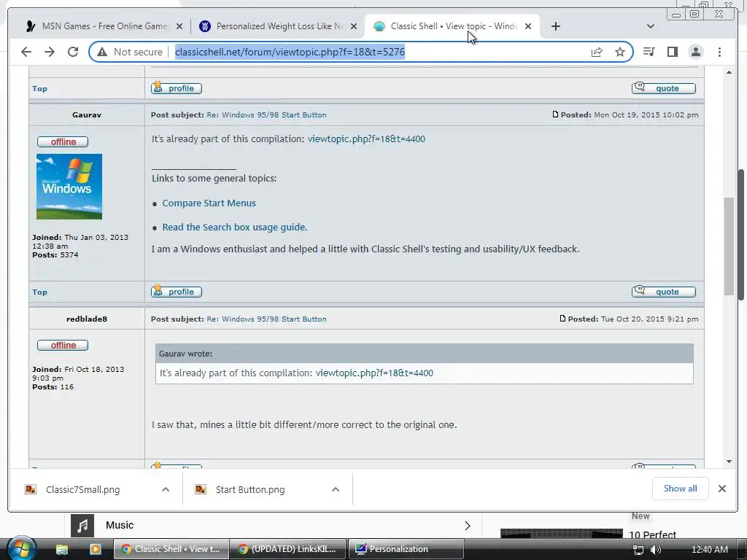The height and width of the screenshot is (560, 747).
Task: Go forward one page in Chrome
Action: coord(50,52)
